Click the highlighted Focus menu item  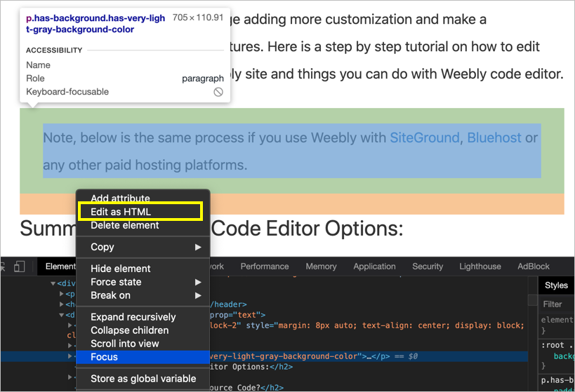point(105,357)
